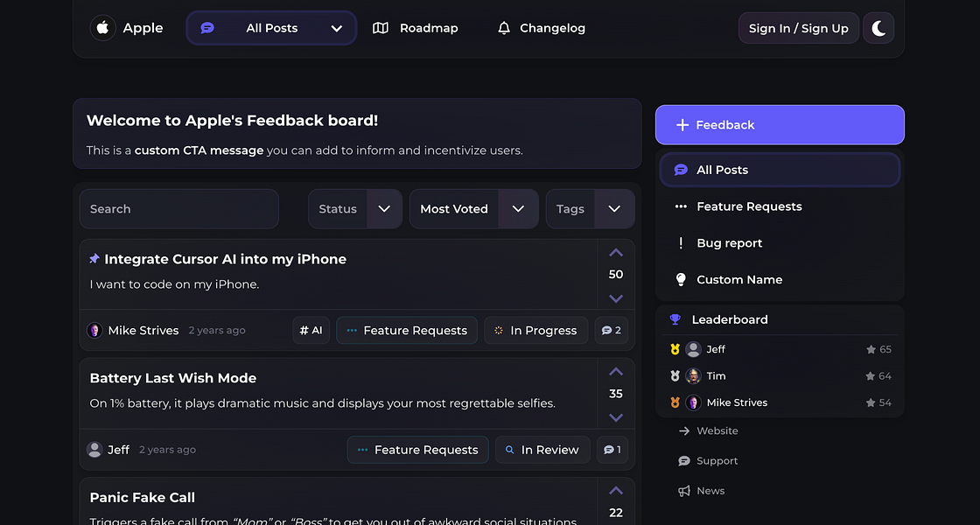Upvote the Battery Last Wish Mode post
The width and height of the screenshot is (980, 525).
(616, 372)
